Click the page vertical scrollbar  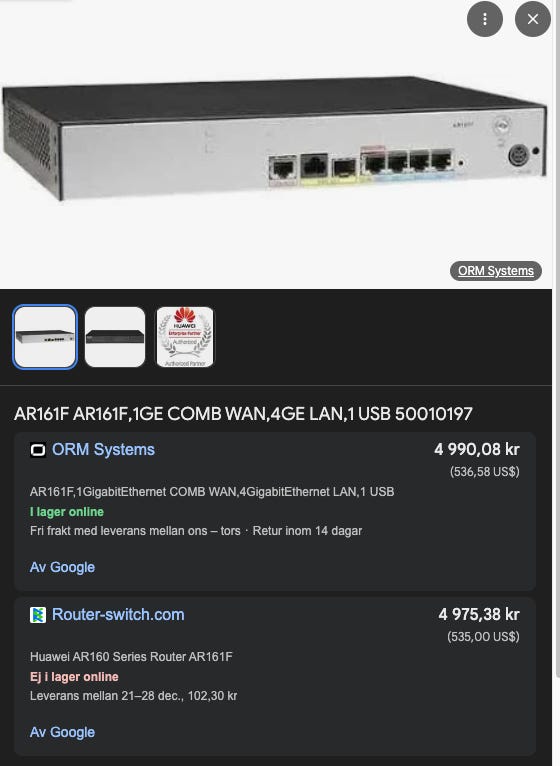[558, 383]
